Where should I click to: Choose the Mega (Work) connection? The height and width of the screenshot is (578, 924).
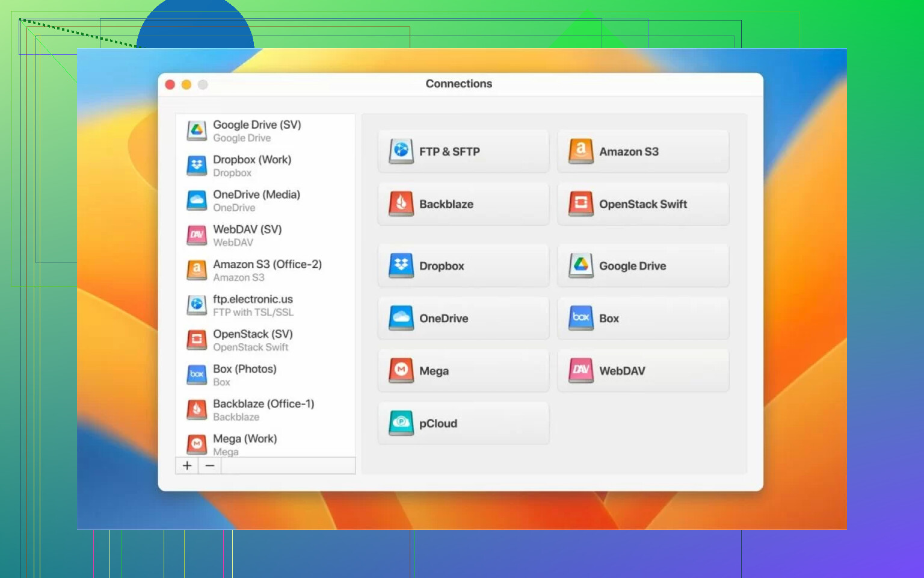point(265,444)
